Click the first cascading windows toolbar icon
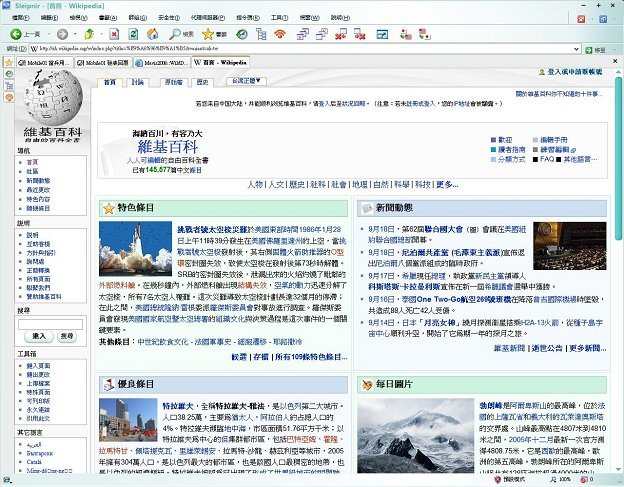 pyautogui.click(x=303, y=34)
